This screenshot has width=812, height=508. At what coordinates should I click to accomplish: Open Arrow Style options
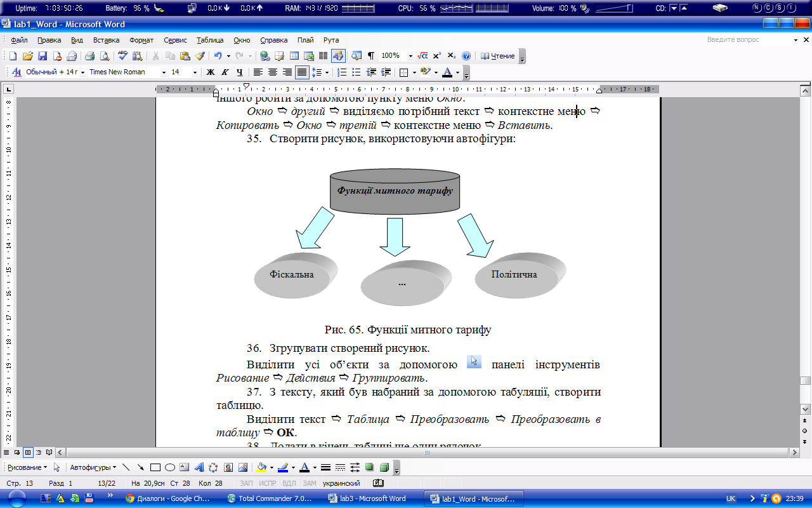click(x=355, y=467)
